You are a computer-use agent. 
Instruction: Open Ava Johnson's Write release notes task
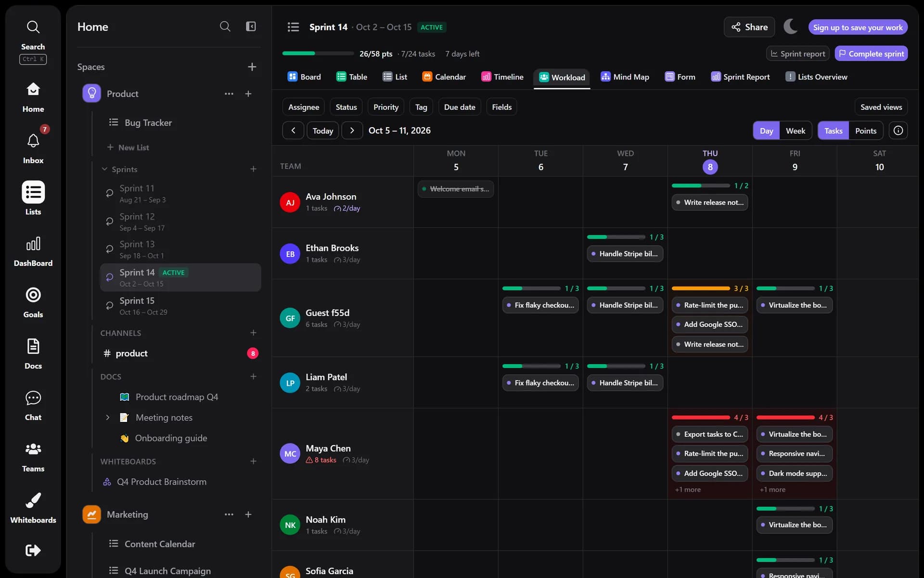[709, 202]
